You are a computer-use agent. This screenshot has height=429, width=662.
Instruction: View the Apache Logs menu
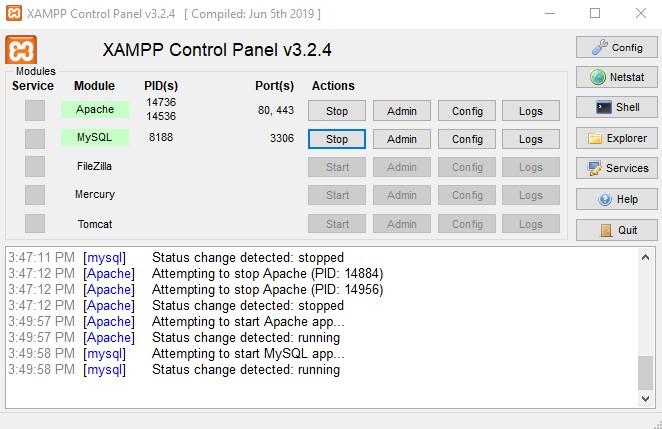[531, 111]
